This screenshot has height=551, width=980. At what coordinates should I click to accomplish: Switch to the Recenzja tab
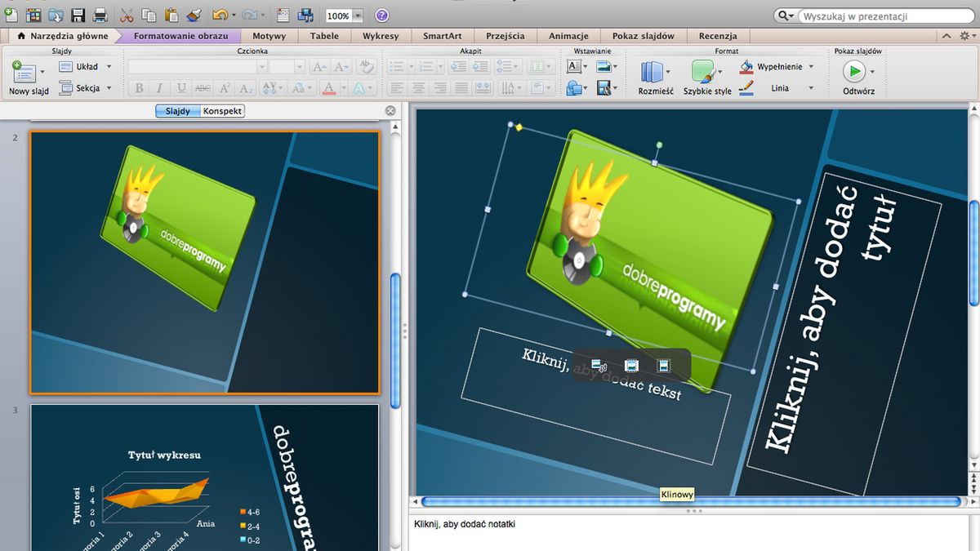[718, 36]
